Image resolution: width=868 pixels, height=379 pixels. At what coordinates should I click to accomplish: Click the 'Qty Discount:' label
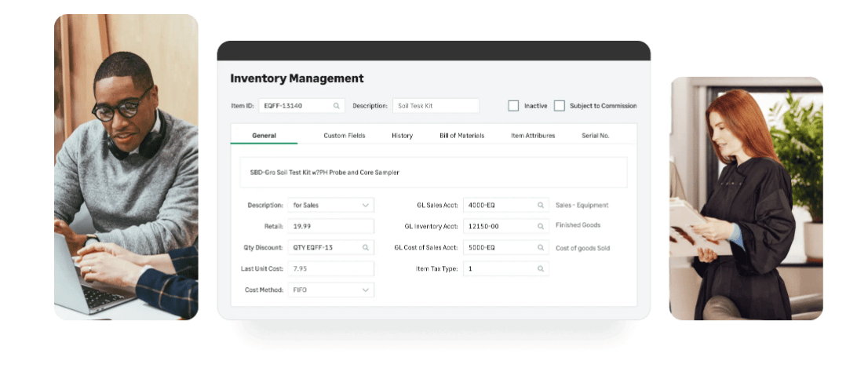(263, 247)
